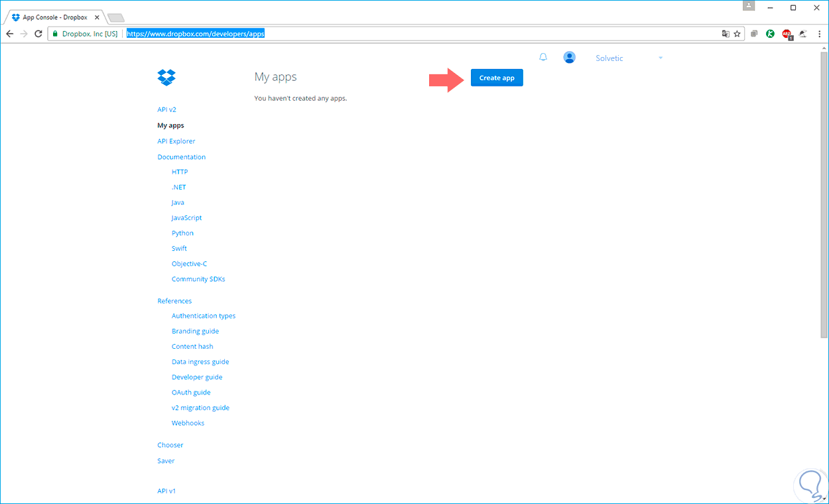Click the scrollbar up arrow
Screen dimensions: 829x504
click(824, 48)
